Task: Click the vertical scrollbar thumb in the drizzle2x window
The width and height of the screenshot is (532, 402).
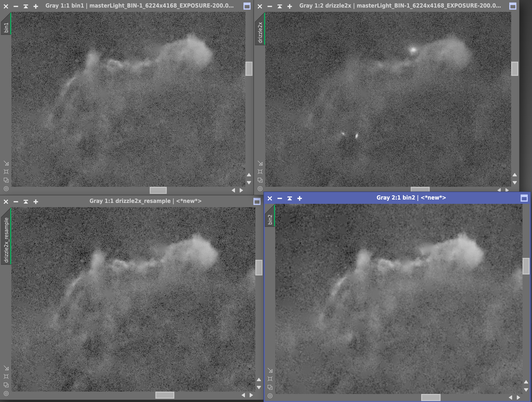Action: pos(514,69)
